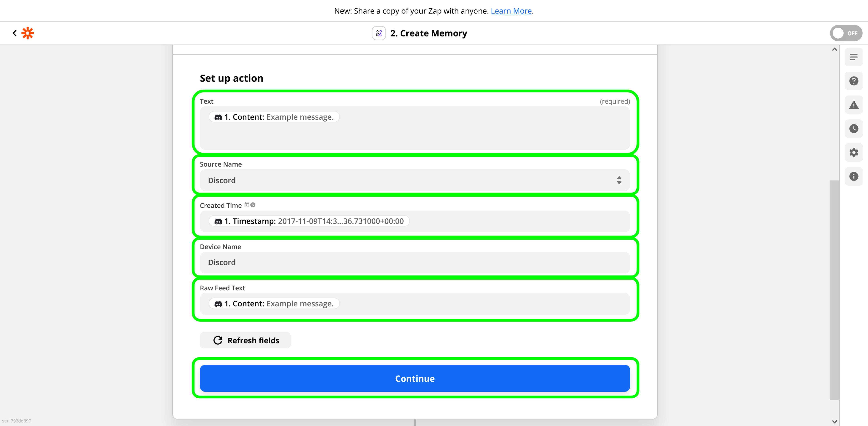Open the Learn More link
The width and height of the screenshot is (868, 426).
511,11
